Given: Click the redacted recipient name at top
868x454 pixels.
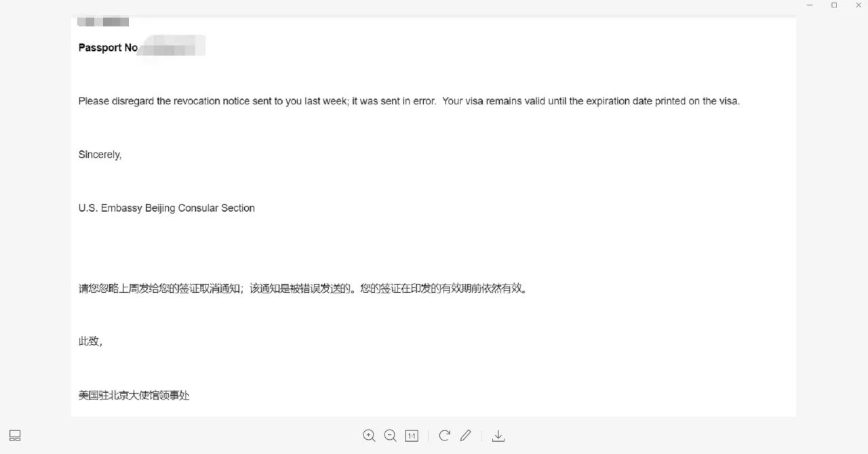Looking at the screenshot, I should [103, 20].
